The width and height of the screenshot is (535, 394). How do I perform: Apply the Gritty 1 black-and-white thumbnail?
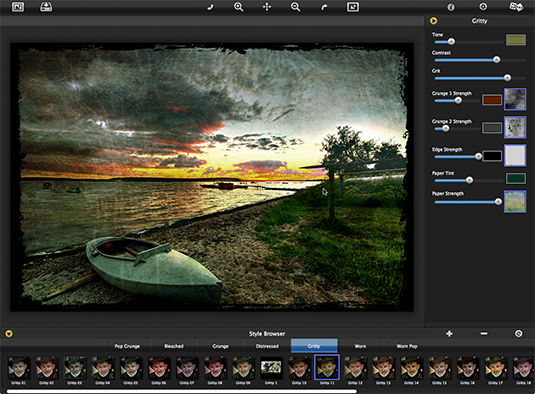click(271, 368)
